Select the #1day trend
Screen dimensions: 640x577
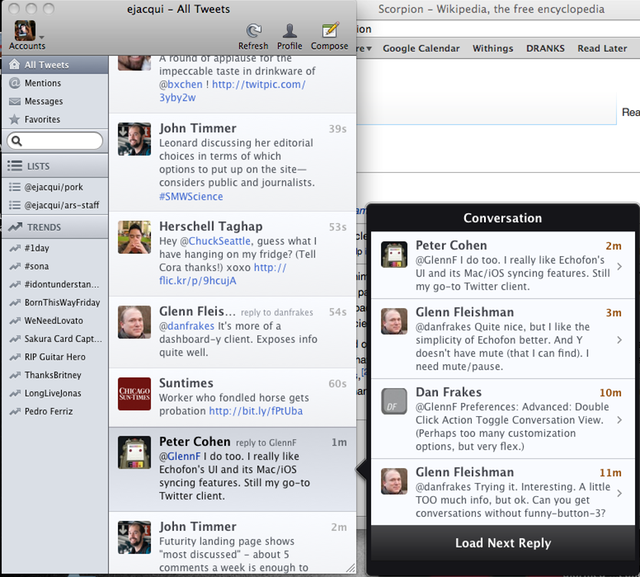pyautogui.click(x=56, y=248)
